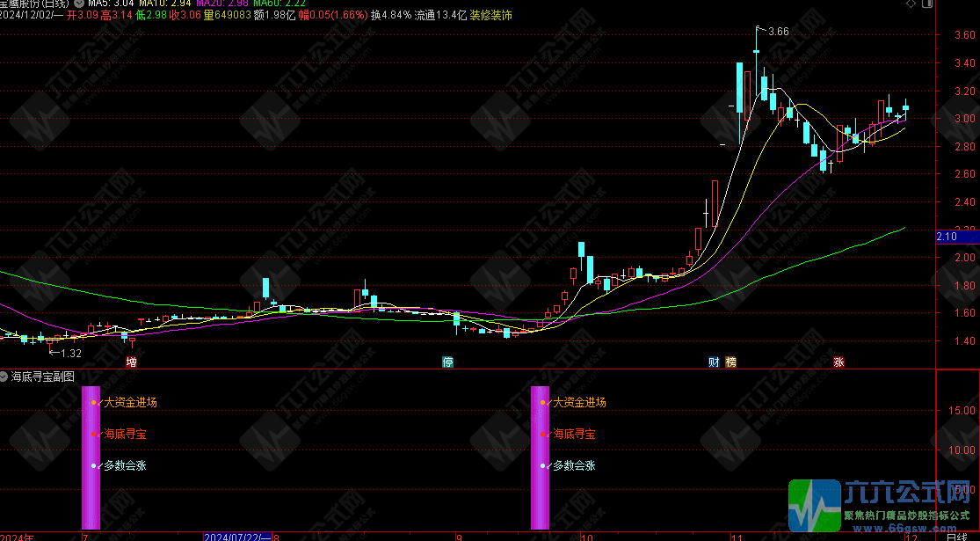Image resolution: width=980 pixels, height=541 pixels.
Task: Click the 财 financial report marker
Action: (x=714, y=362)
